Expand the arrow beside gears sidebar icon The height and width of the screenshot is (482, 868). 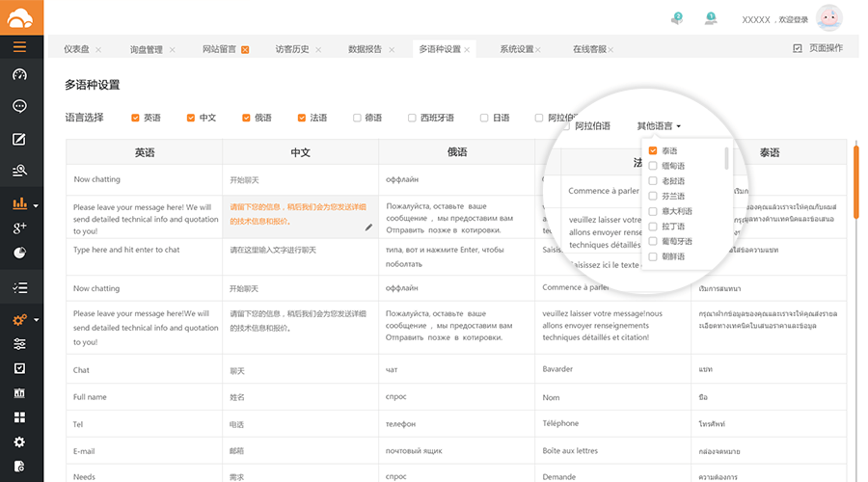(x=36, y=320)
